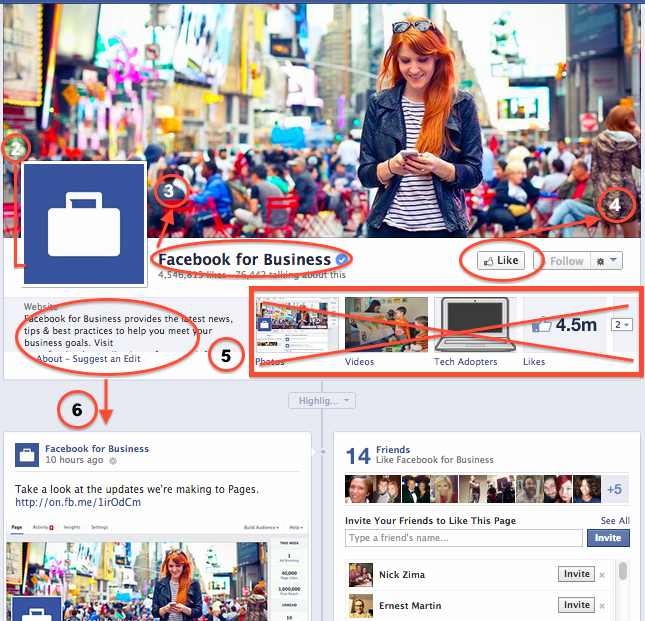The width and height of the screenshot is (645, 621).
Task: Dismiss the Ernest Martin suggestion with x
Action: click(602, 606)
